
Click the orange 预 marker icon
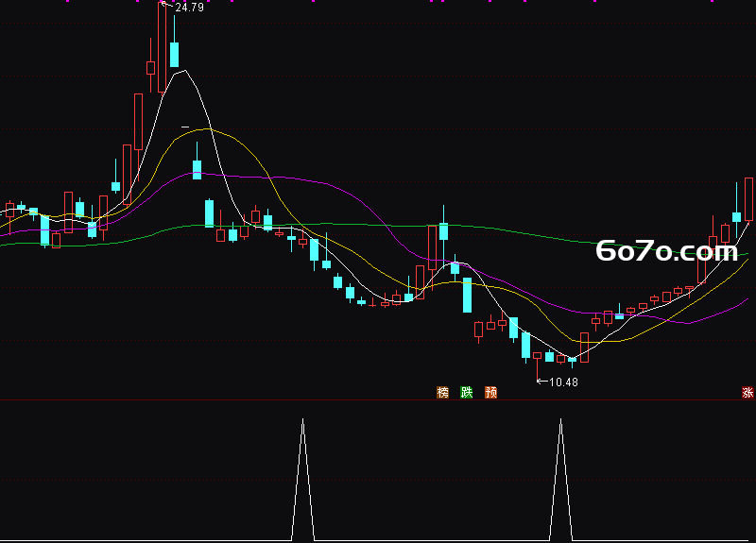click(490, 392)
